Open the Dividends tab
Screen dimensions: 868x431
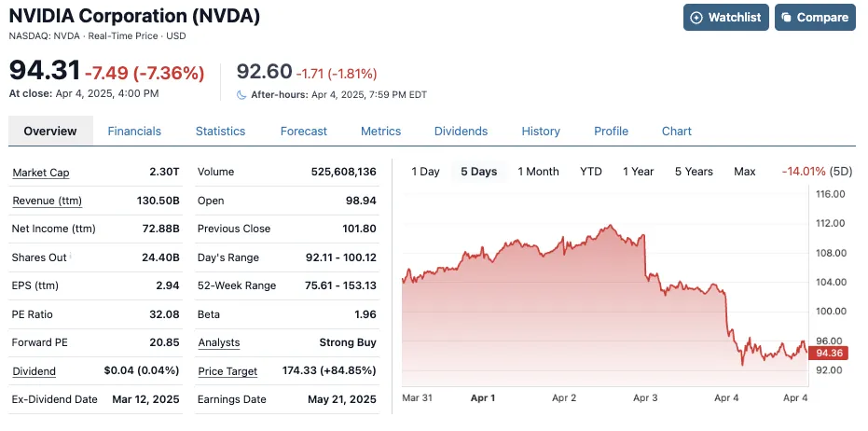(461, 132)
